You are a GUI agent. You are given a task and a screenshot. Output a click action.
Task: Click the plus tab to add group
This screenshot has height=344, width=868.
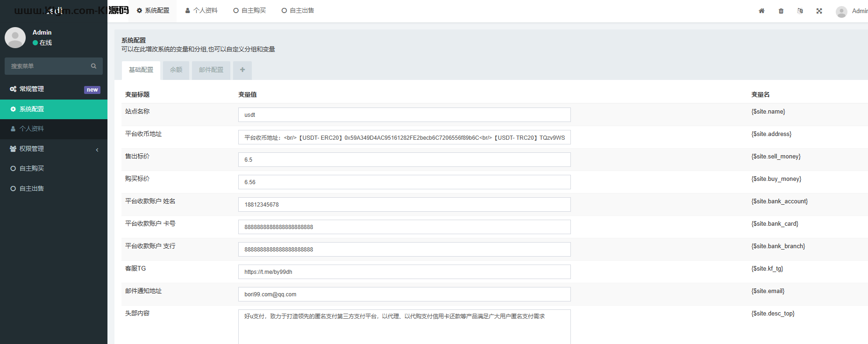242,70
